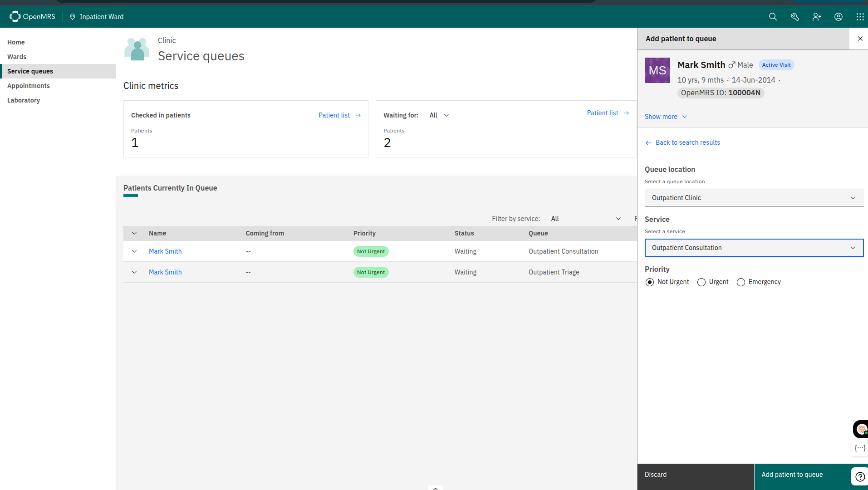Click the add patient icon
Screen dimensions: 868x490
click(817, 17)
